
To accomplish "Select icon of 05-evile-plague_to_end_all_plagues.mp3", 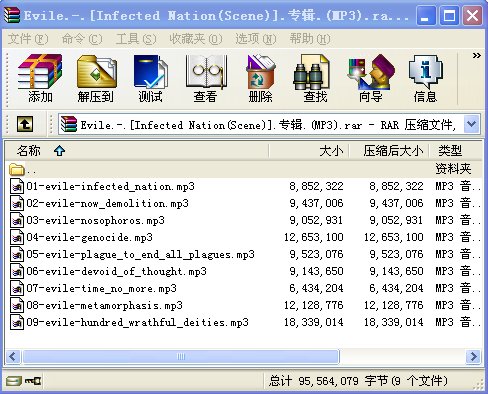I will tap(17, 254).
